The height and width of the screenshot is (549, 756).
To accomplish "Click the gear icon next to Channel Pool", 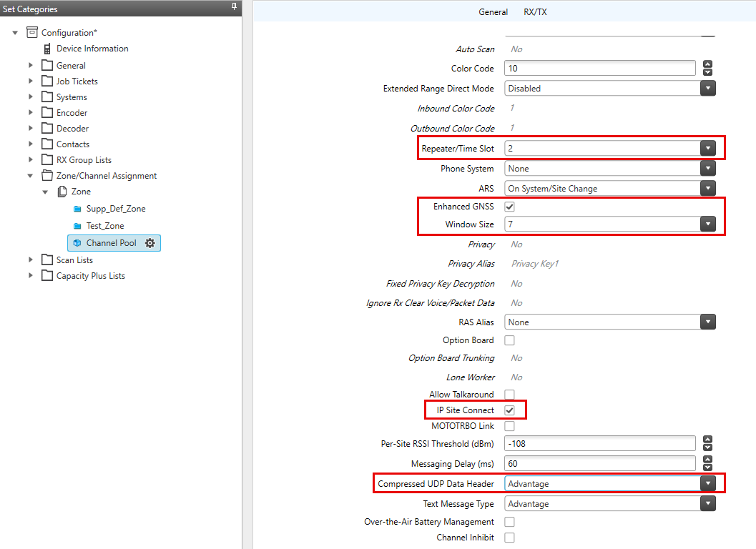I will pos(149,243).
